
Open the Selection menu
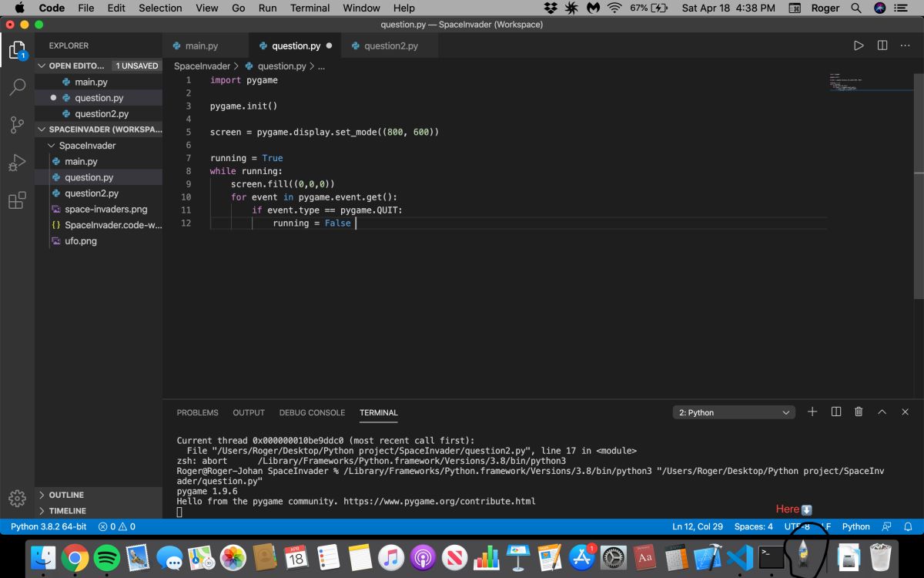click(160, 8)
